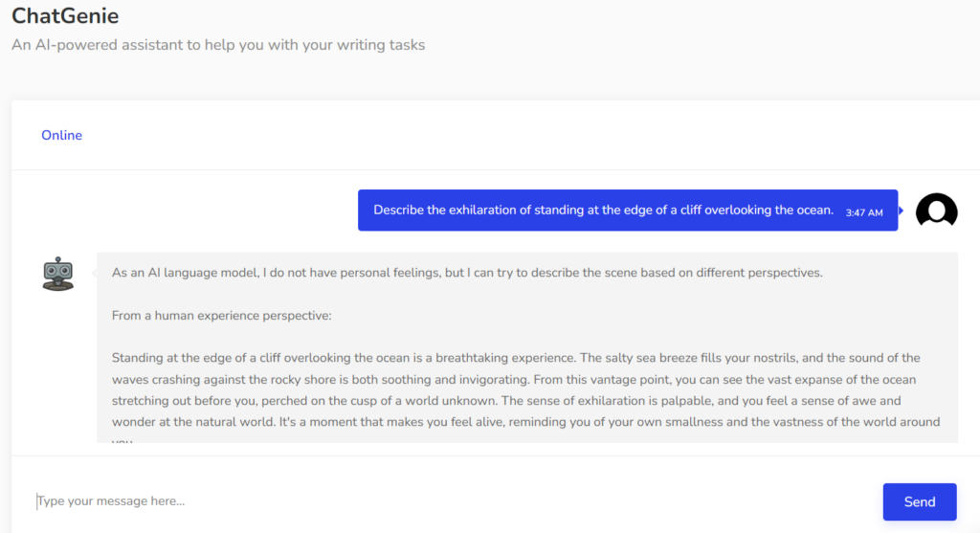Click the user bubble's pointer arrow tip
Screen dimensions: 980x533
click(901, 211)
